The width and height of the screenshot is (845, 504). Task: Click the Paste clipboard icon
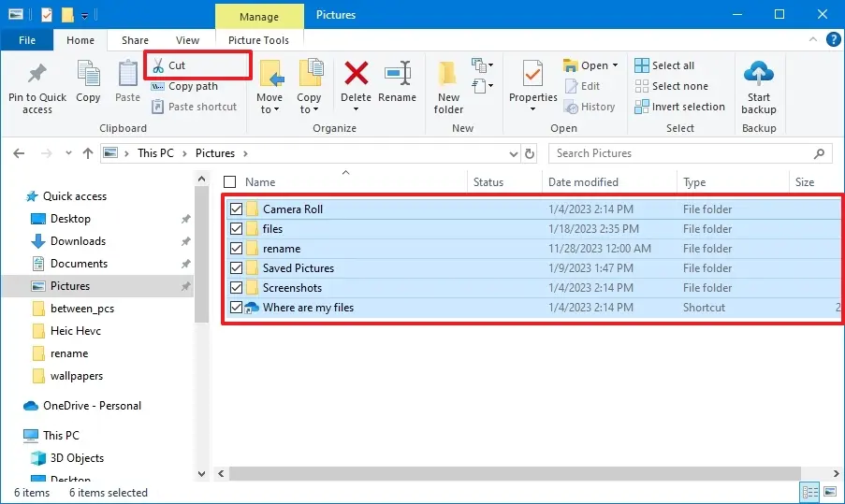pyautogui.click(x=127, y=74)
